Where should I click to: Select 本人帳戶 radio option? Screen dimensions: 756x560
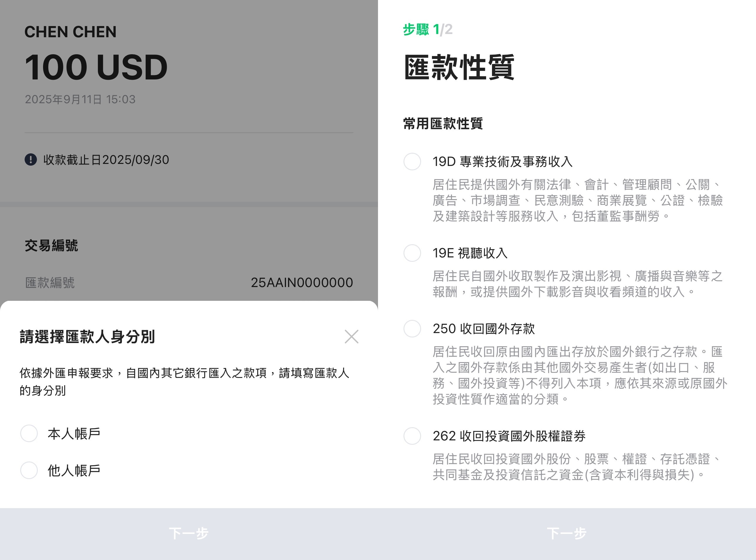[29, 434]
